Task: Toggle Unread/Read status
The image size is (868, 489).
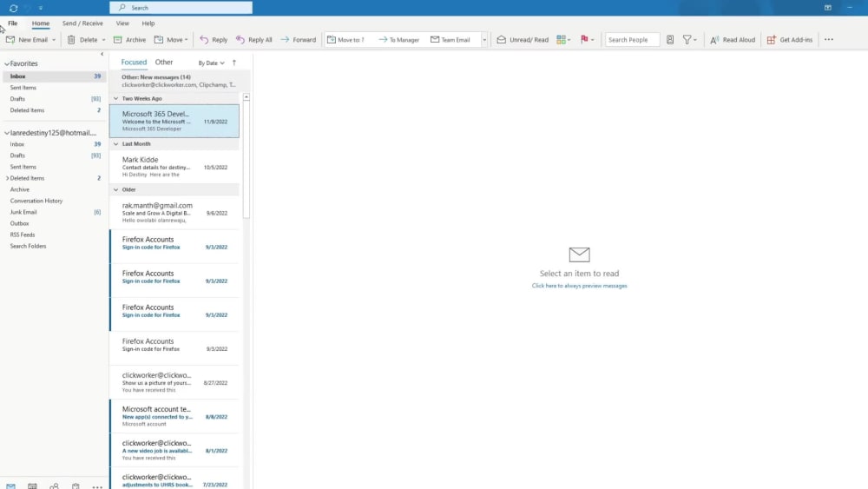Action: 523,40
